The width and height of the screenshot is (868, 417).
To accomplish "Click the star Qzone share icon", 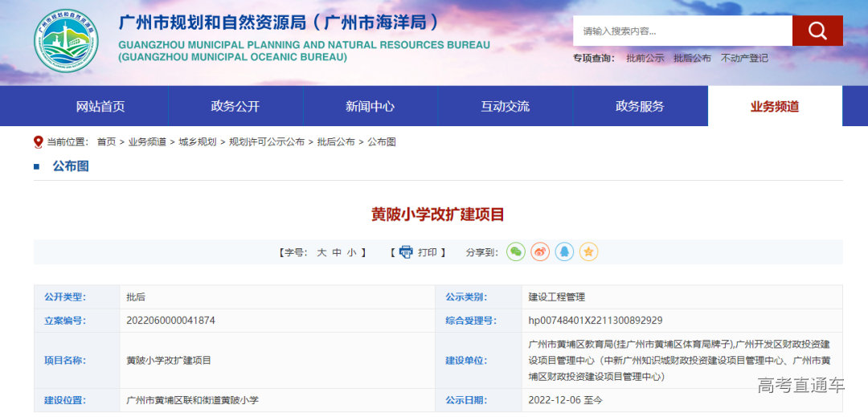I will point(589,252).
